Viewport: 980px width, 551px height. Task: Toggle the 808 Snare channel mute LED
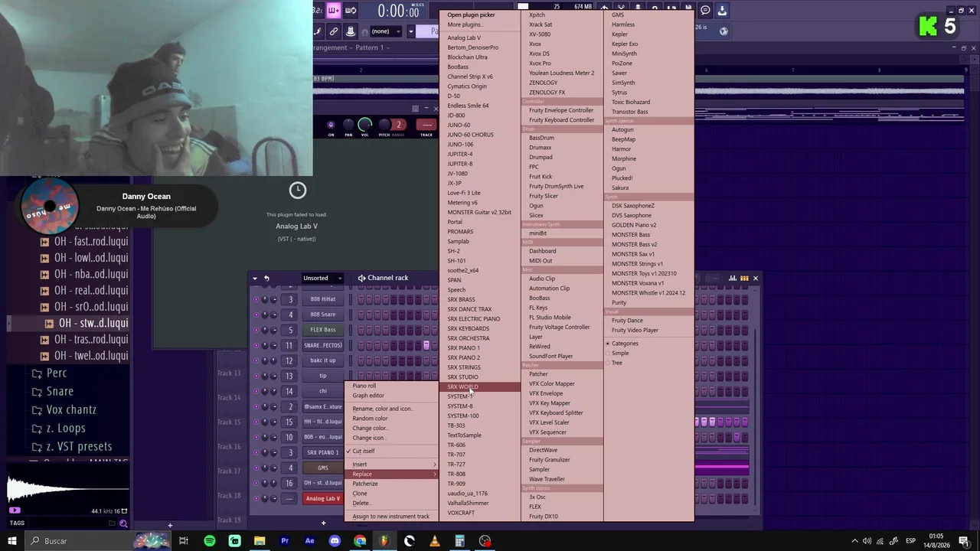256,315
